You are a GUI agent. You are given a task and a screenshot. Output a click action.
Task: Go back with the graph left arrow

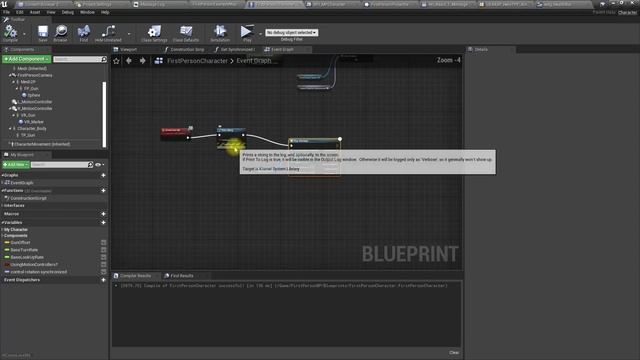pyautogui.click(x=129, y=61)
